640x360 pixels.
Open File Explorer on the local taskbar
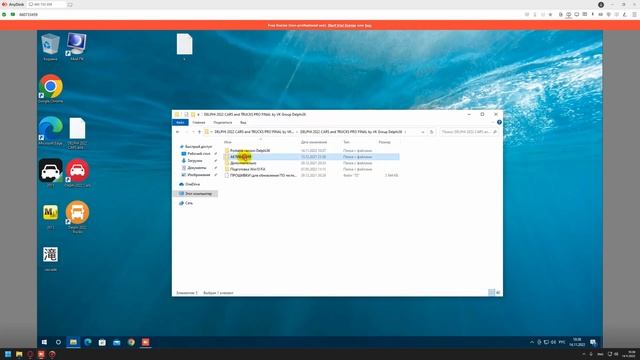click(x=19, y=354)
